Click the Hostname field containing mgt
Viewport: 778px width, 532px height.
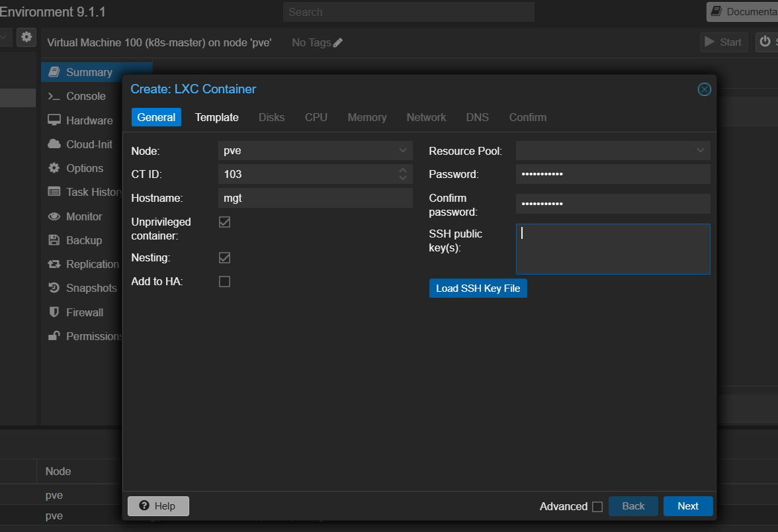(316, 198)
